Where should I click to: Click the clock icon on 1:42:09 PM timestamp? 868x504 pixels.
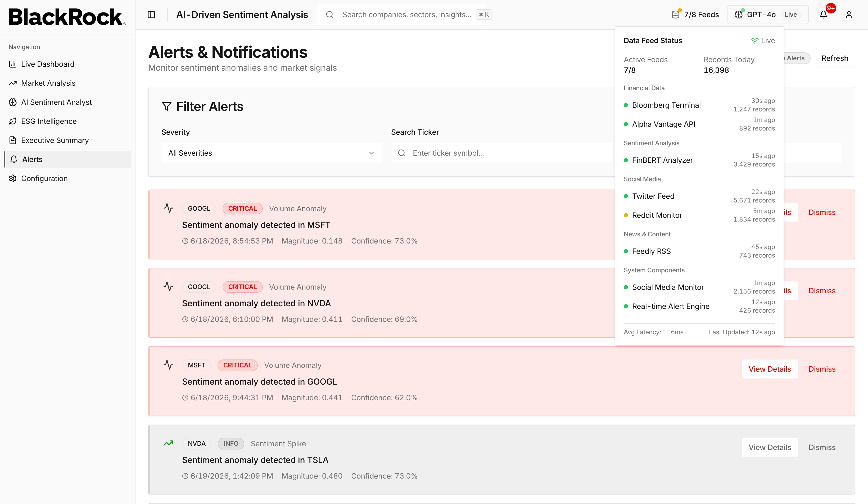(185, 476)
